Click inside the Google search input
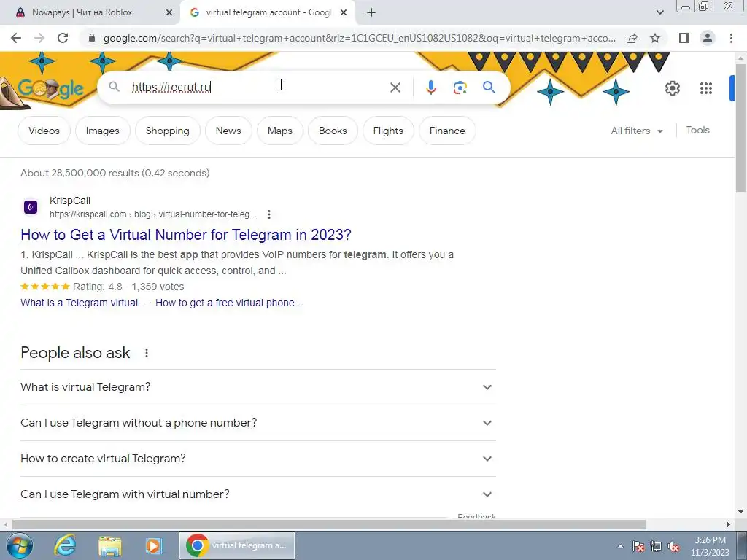747x560 pixels. pos(258,87)
